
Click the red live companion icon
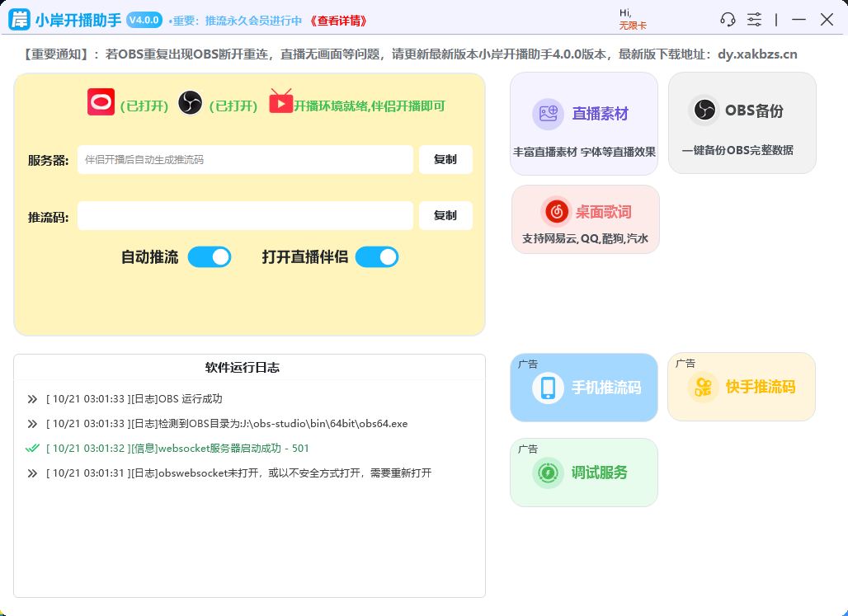(101, 102)
